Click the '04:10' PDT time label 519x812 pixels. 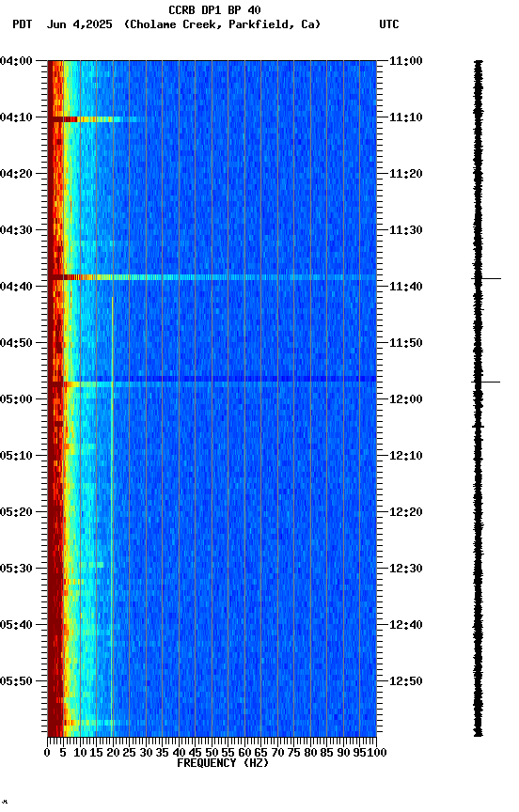[x=16, y=117]
